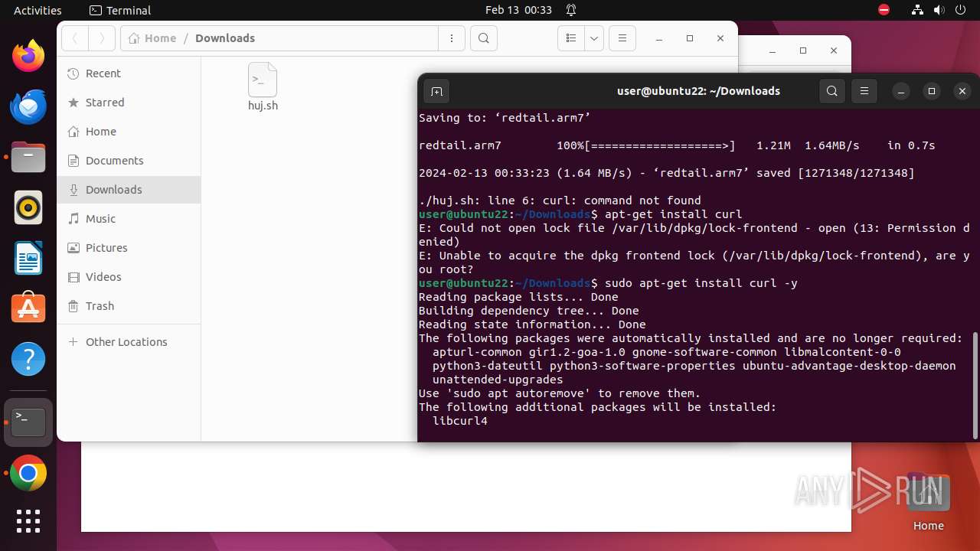Search within the Terminal output
This screenshot has height=551, width=980.
coord(832,91)
